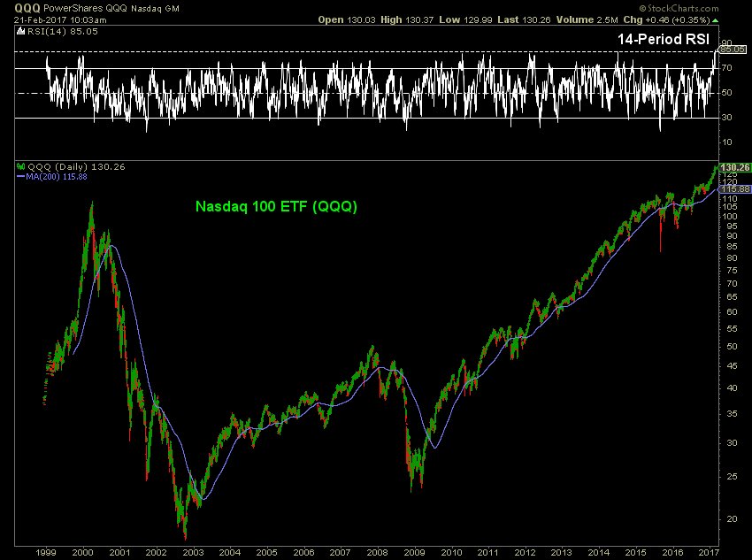The height and width of the screenshot is (560, 752).
Task: Click the 30 level on RSI axis
Action: coord(726,118)
